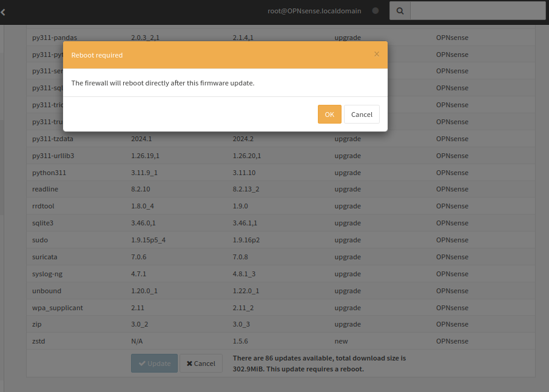This screenshot has height=392, width=549.
Task: Click the py311-pandas package name
Action: 55,38
